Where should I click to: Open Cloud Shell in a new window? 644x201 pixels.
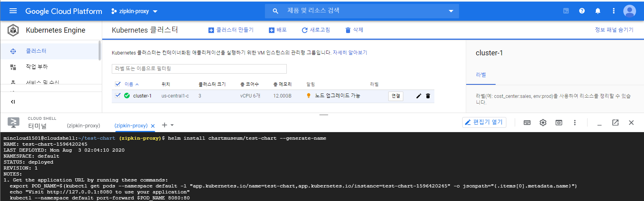(615, 123)
